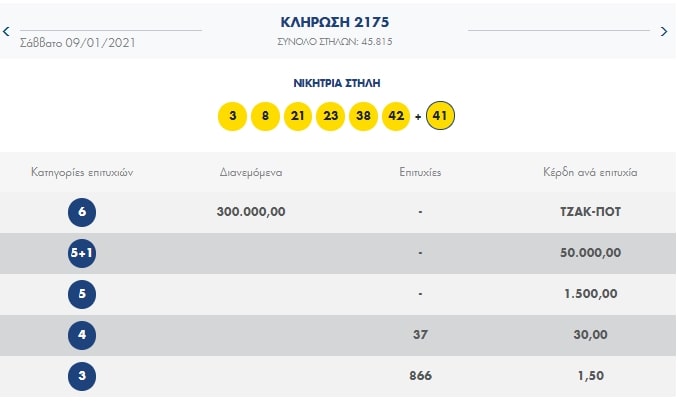
Task: Select the outlined bonus ball 41
Action: 440,116
